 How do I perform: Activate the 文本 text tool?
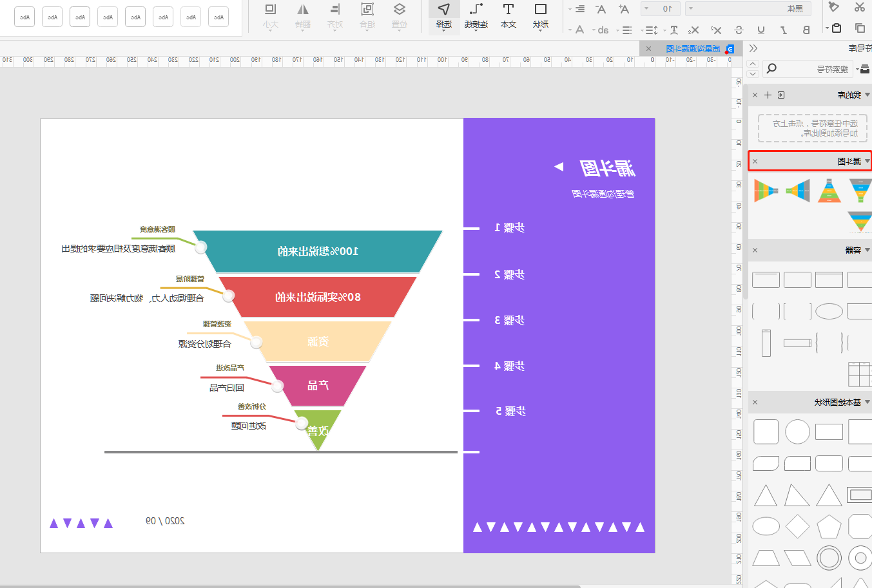(x=509, y=16)
